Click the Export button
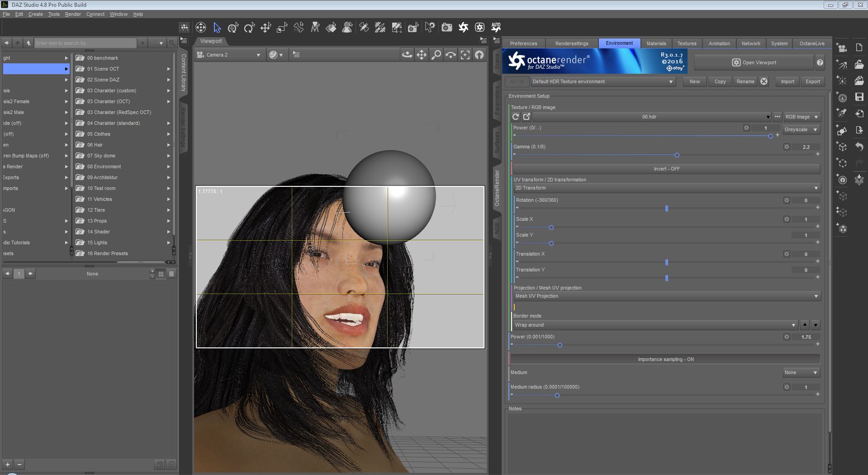The image size is (868, 475). point(812,81)
